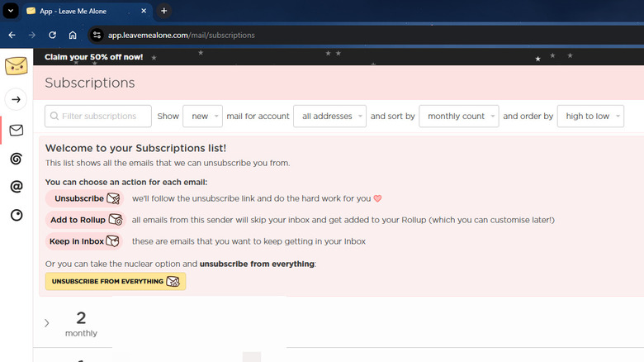Focus the Filter subscriptions search field
The height and width of the screenshot is (362, 644).
98,116
